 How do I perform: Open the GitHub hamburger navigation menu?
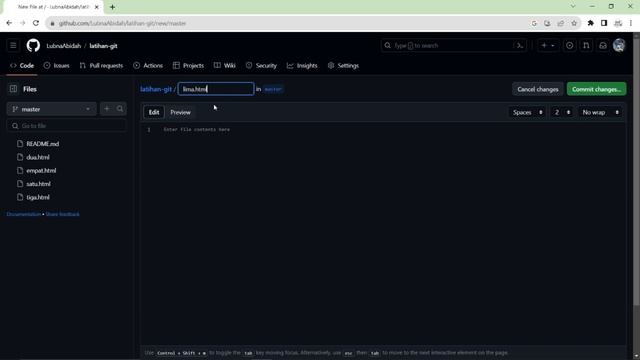coord(13,46)
